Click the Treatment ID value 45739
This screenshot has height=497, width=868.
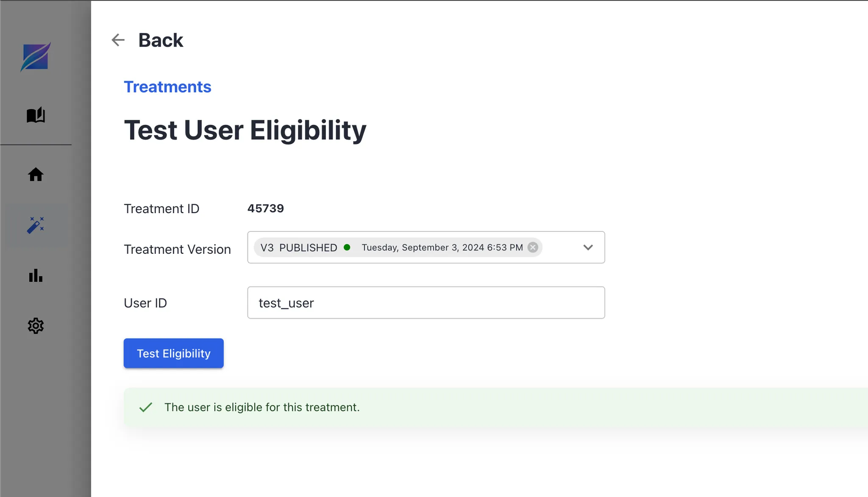pos(266,208)
